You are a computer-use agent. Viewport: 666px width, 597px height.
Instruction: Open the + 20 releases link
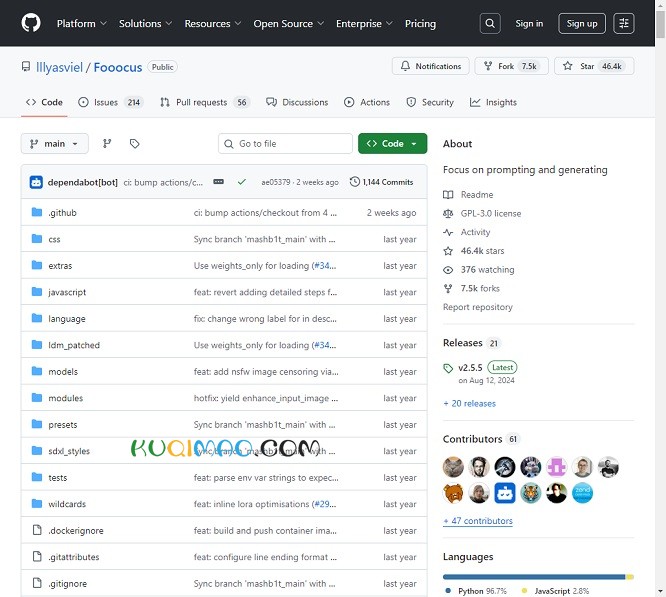click(x=469, y=403)
